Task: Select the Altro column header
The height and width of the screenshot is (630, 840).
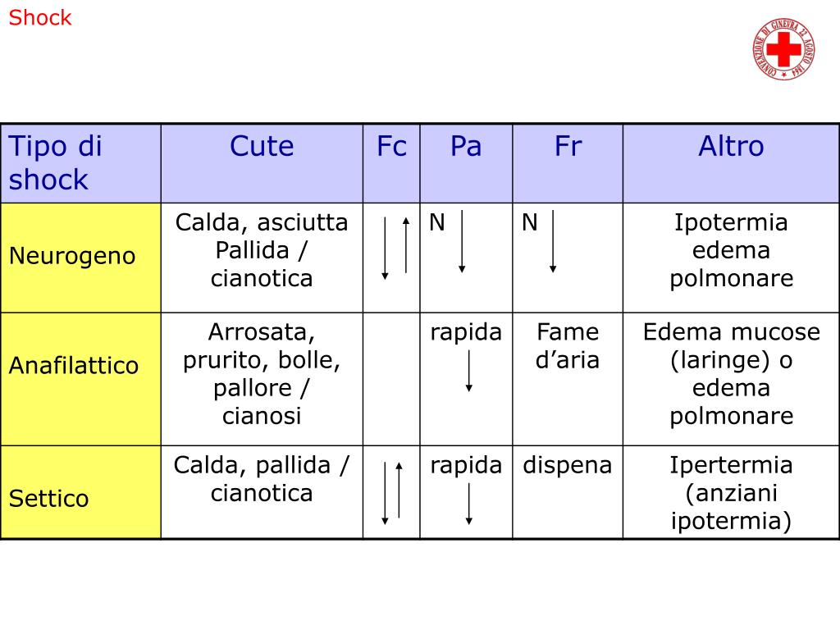Action: [x=731, y=163]
